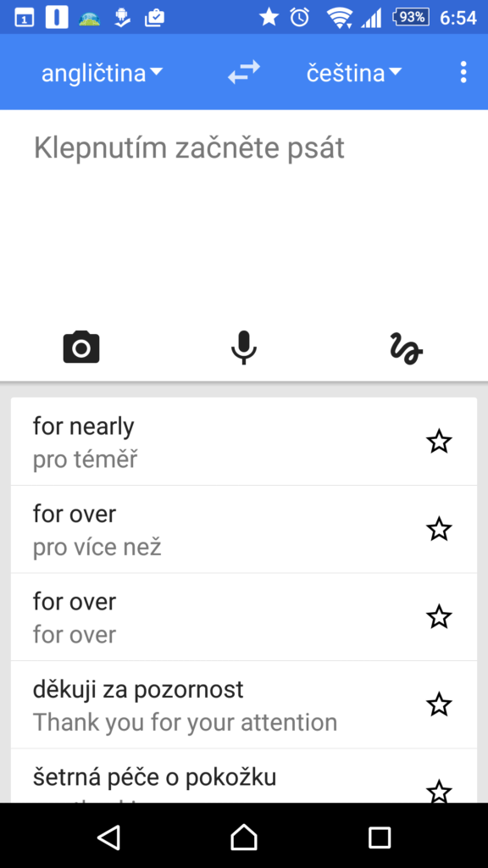Star the 'pro více než' translation
488x868 pixels.
pyautogui.click(x=439, y=529)
